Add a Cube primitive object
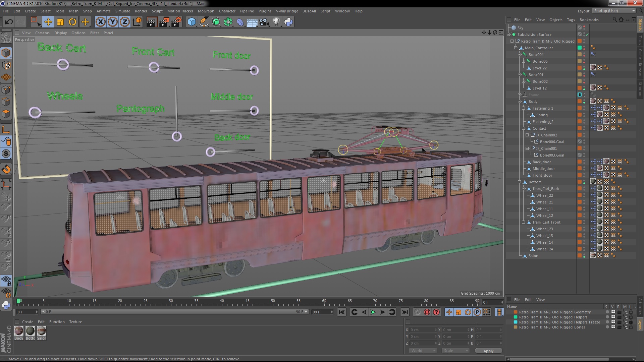This screenshot has width=644, height=362. click(x=192, y=22)
